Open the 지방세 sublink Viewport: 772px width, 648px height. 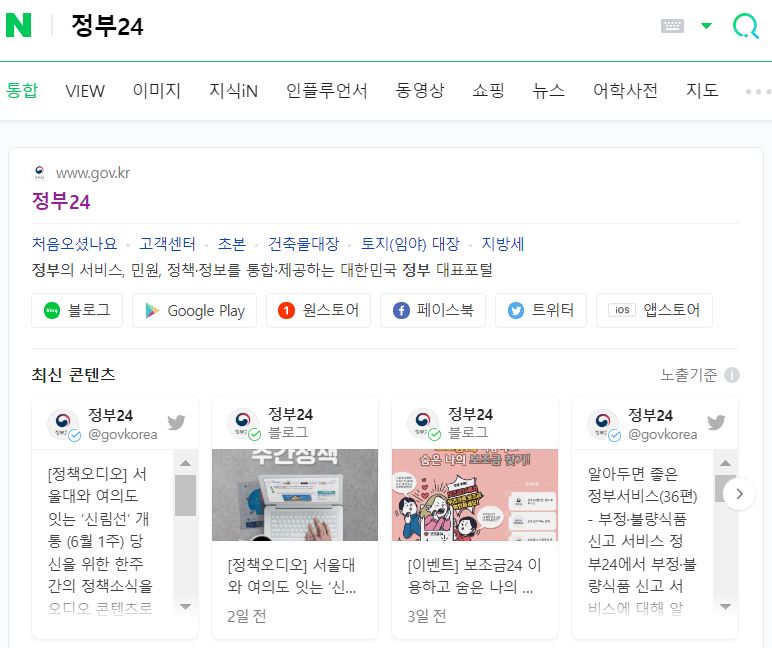pos(503,244)
